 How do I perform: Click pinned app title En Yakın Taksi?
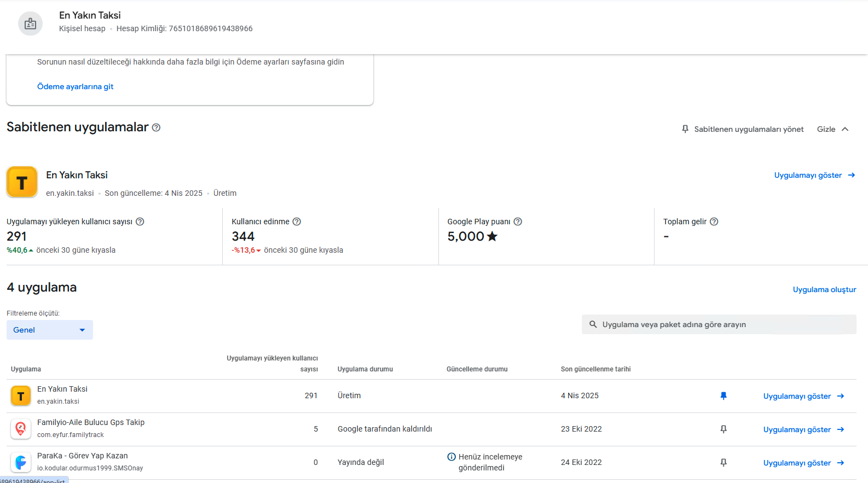pos(77,175)
